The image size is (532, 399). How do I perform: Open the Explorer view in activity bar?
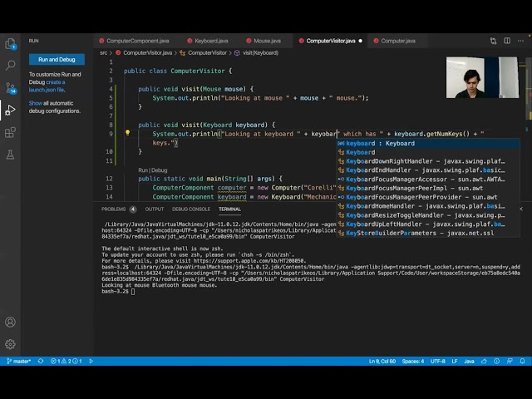tap(10, 42)
